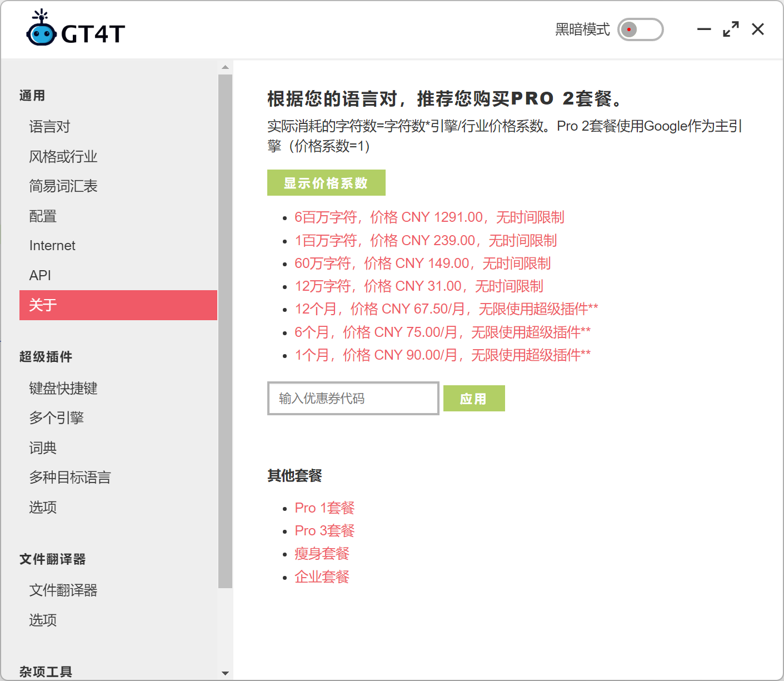Open the Pro 1套餐 link
The height and width of the screenshot is (681, 784).
point(324,508)
